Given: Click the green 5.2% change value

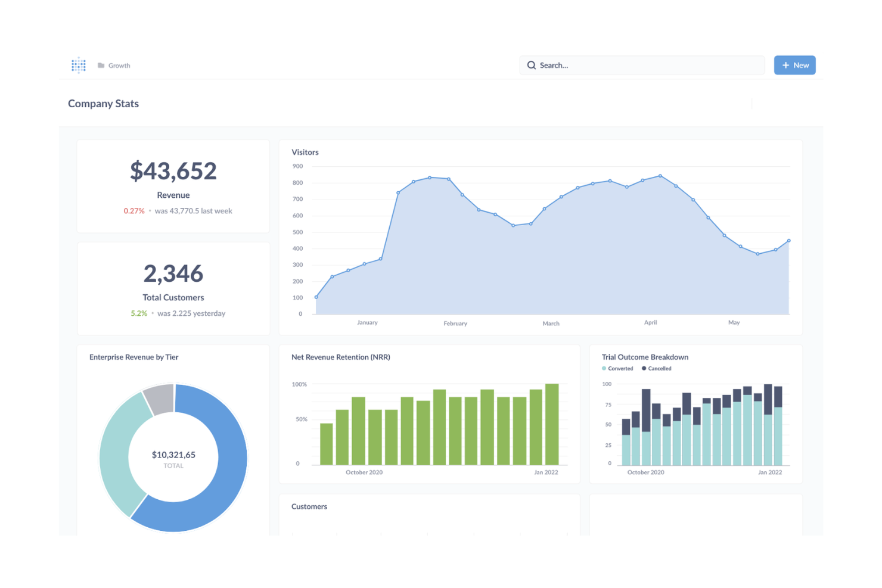Looking at the screenshot, I should point(139,313).
